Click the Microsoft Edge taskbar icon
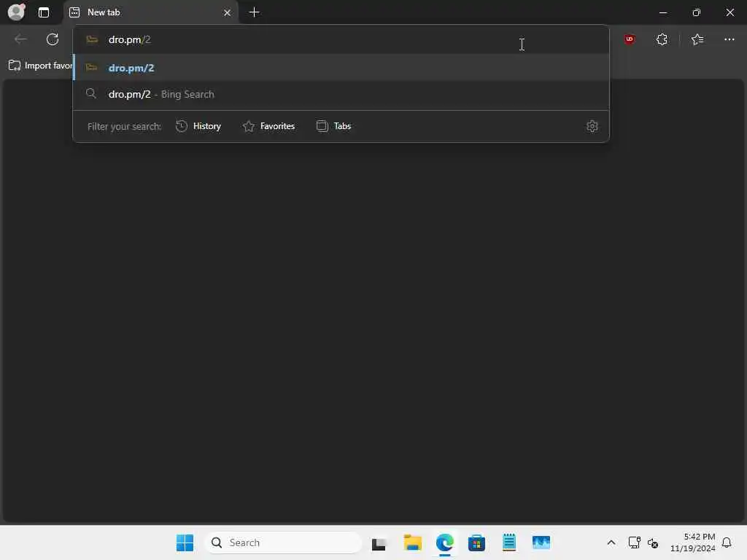This screenshot has height=560, width=747. tap(444, 542)
